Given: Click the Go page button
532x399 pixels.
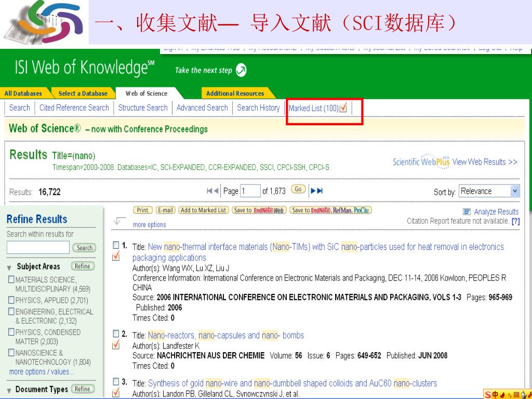Looking at the screenshot, I should (298, 189).
